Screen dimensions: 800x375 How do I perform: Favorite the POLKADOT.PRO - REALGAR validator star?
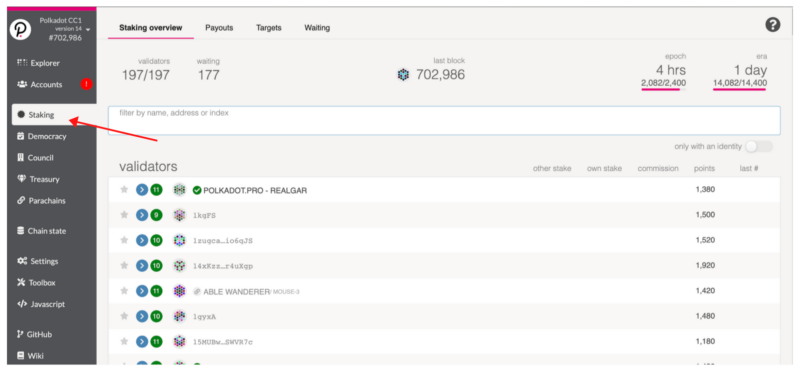(124, 190)
